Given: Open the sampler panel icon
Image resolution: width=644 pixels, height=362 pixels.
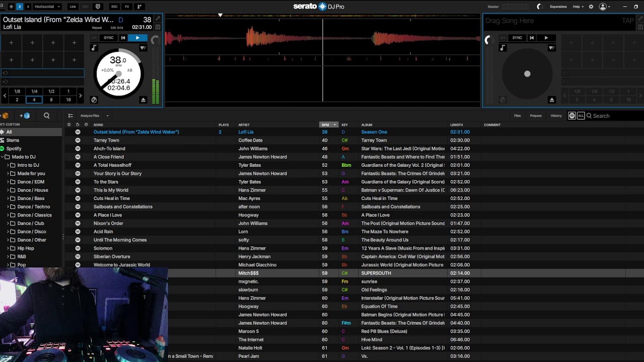Looking at the screenshot, I should [x=139, y=7].
